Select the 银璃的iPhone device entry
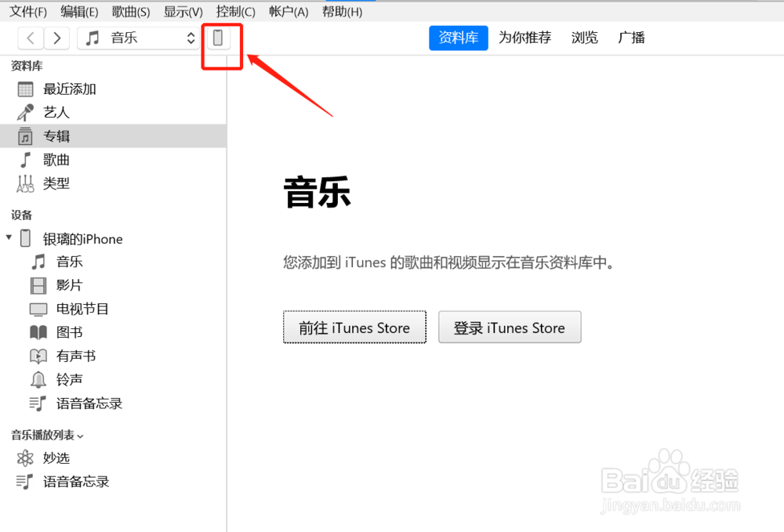Screen dimensions: 784x532 pyautogui.click(x=82, y=239)
